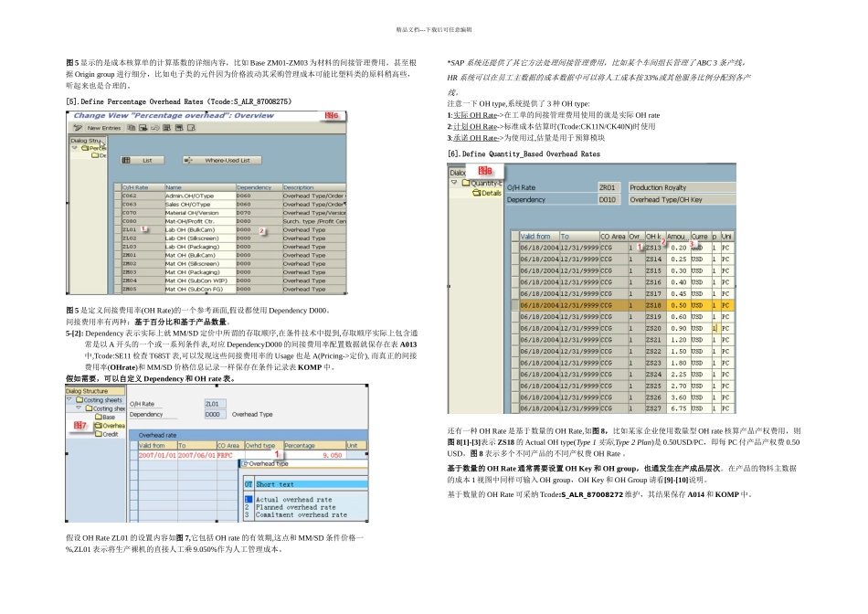Click the Overhead type popup title icon

pos(245,464)
